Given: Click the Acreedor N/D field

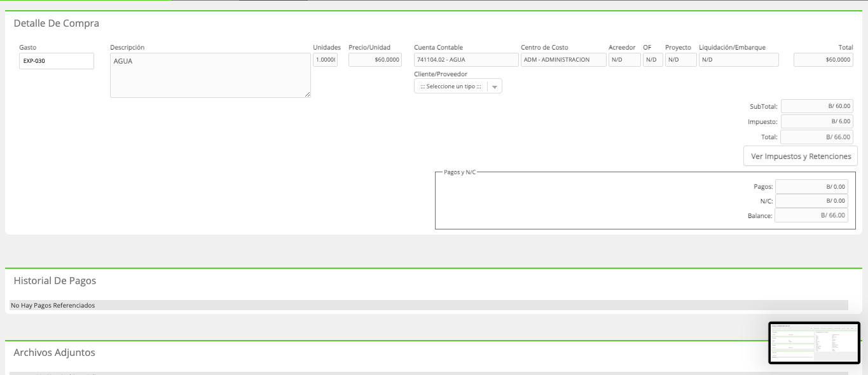Looking at the screenshot, I should point(624,60).
